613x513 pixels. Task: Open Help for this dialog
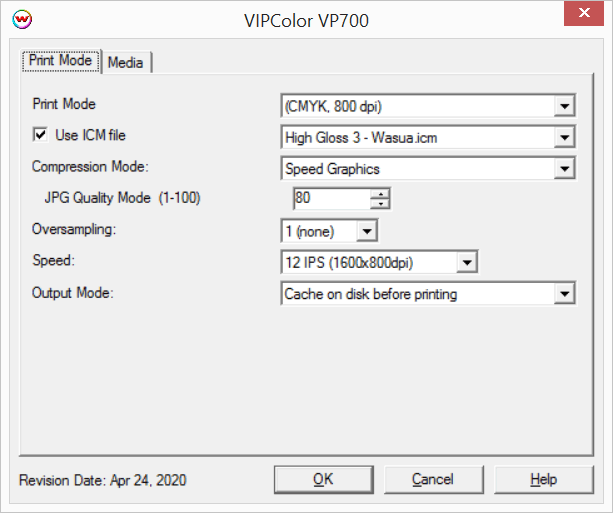[x=544, y=479]
